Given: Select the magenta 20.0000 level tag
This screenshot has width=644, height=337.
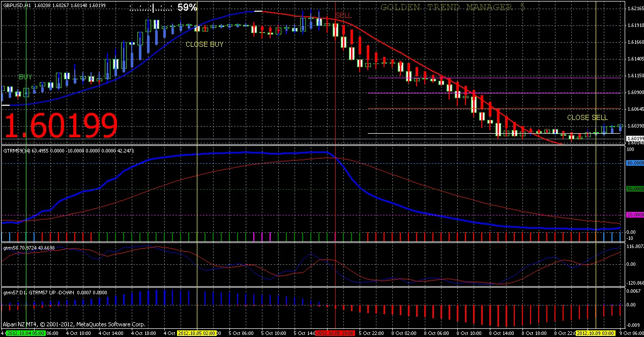Looking at the screenshot, I should pos(634,215).
